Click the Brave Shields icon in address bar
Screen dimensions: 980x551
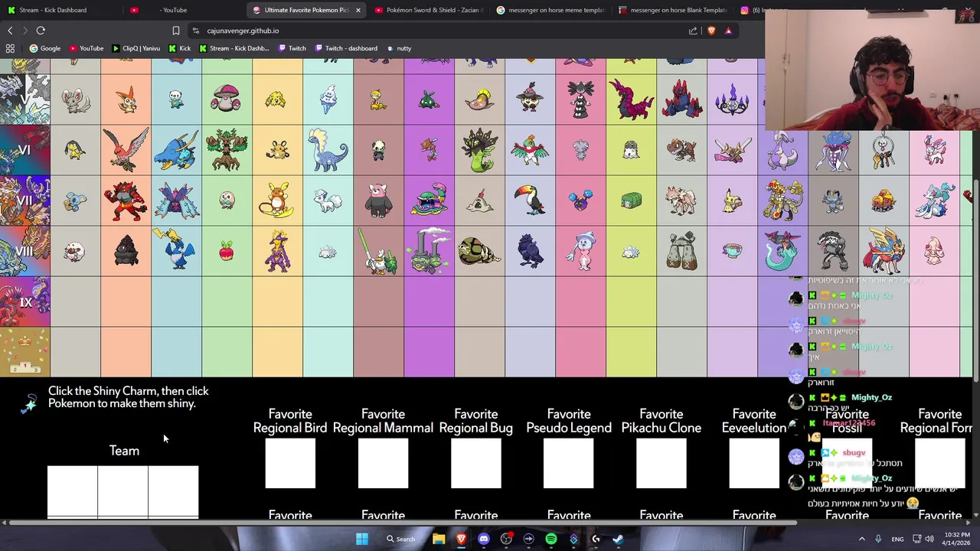711,31
